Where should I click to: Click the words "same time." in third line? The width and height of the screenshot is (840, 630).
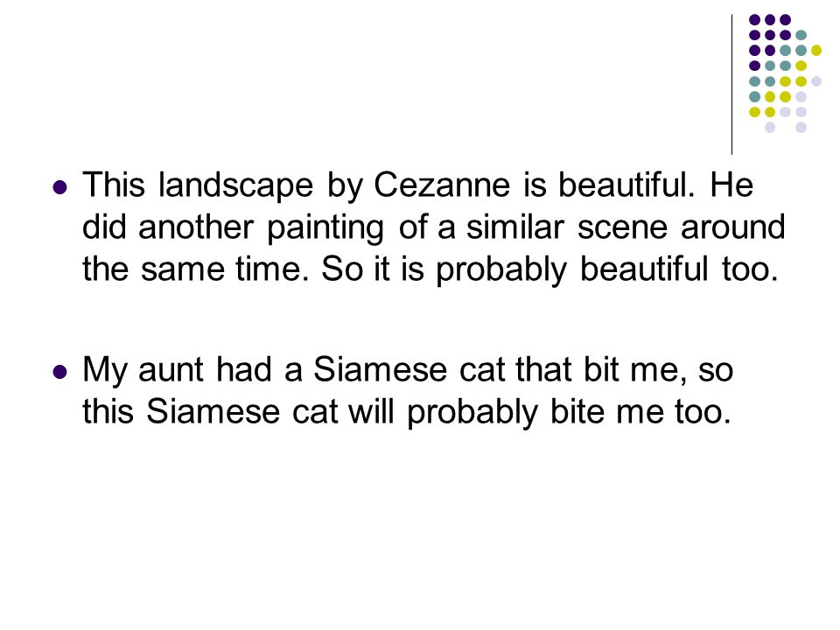225,269
